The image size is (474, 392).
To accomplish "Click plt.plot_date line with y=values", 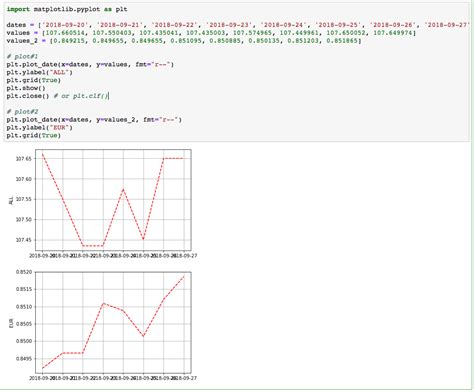I will [90, 64].
